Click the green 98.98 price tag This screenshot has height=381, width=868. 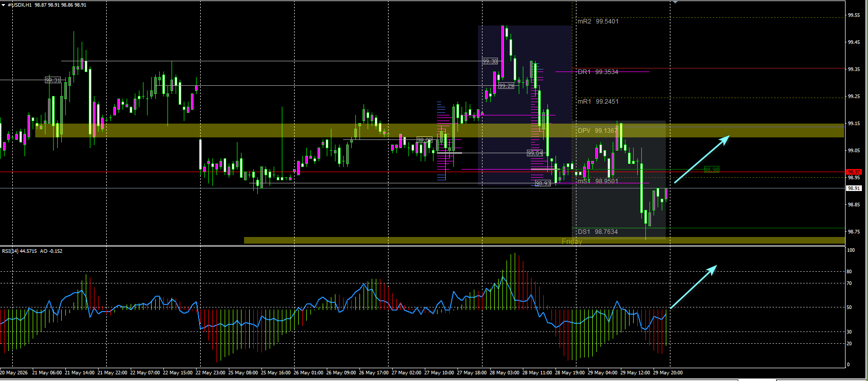712,170
